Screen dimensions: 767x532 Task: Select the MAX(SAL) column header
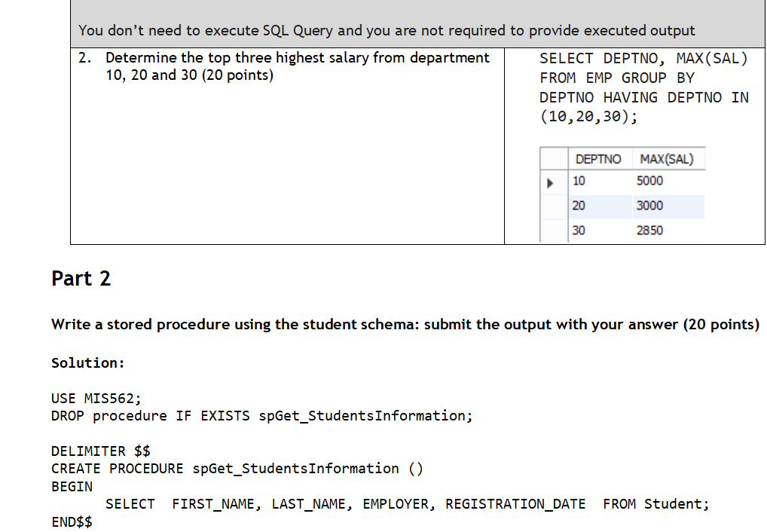666,159
